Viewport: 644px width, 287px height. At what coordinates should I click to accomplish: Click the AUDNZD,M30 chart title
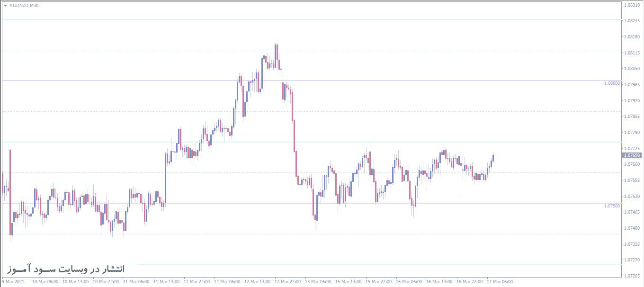click(x=24, y=6)
